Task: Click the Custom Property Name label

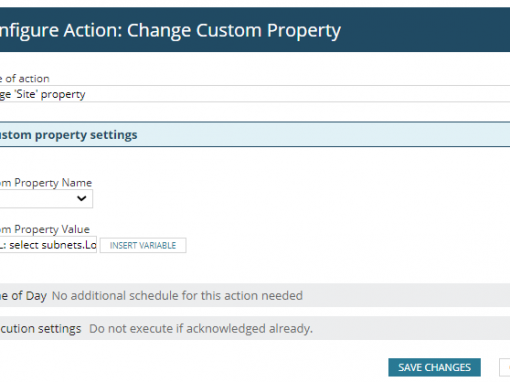Action: point(46,183)
